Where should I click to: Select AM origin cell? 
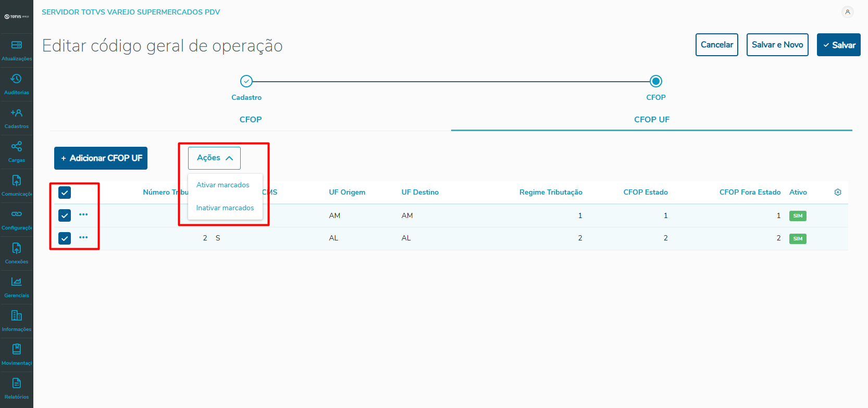[334, 215]
